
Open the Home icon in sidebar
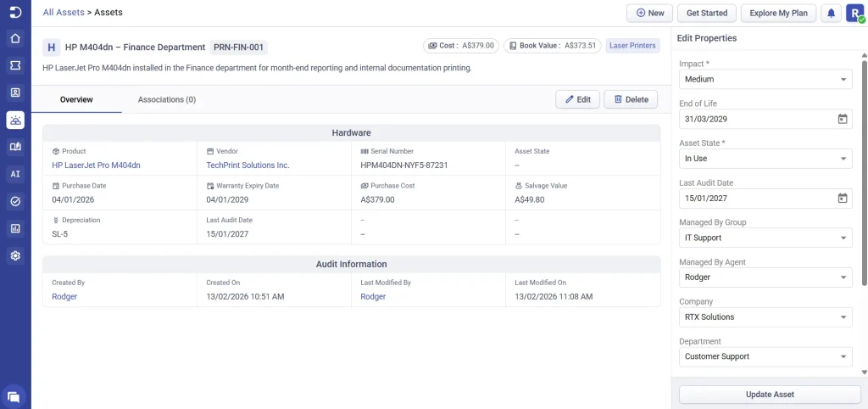pyautogui.click(x=15, y=38)
